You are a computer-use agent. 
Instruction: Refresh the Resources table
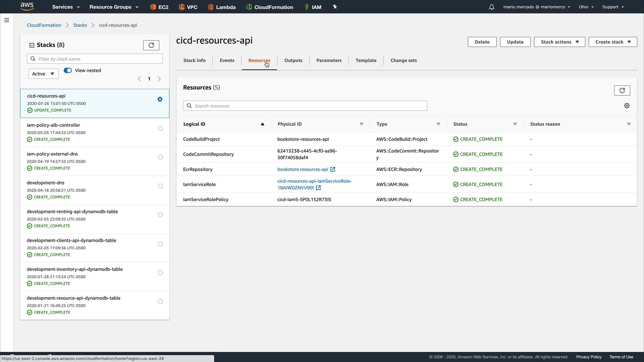tap(622, 90)
